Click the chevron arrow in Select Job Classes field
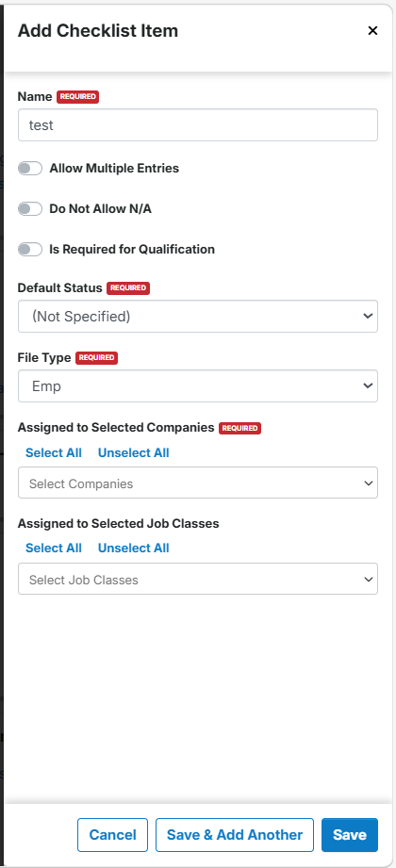 click(x=369, y=580)
